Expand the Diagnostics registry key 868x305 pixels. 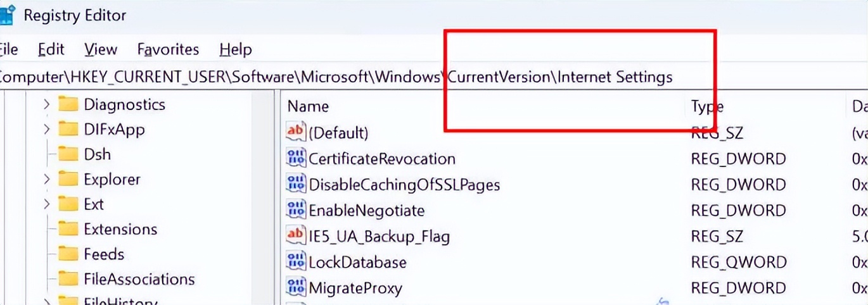coord(47,104)
